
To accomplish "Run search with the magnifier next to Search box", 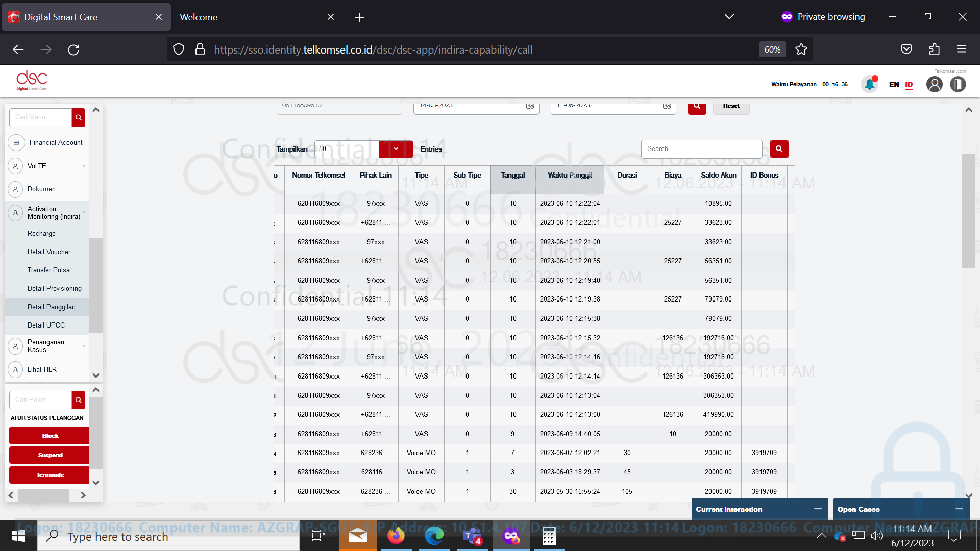I will 779,148.
